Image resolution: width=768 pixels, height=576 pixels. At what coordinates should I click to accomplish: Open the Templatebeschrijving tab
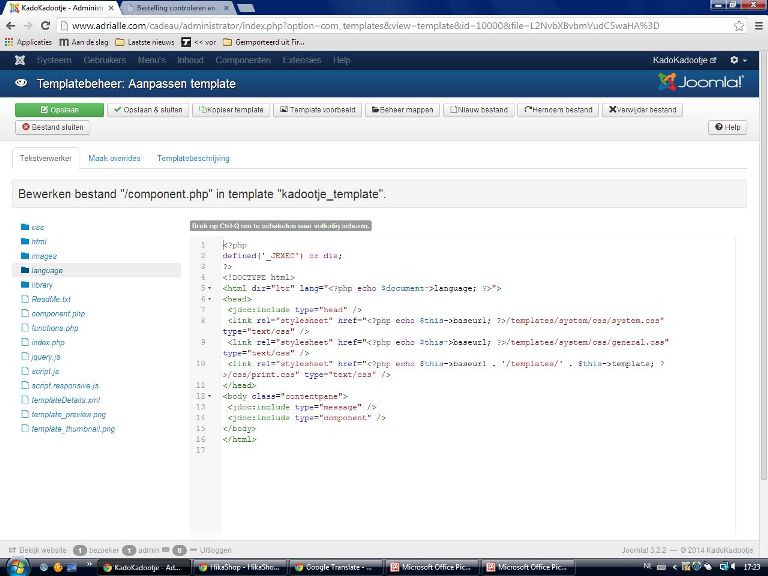(x=193, y=158)
